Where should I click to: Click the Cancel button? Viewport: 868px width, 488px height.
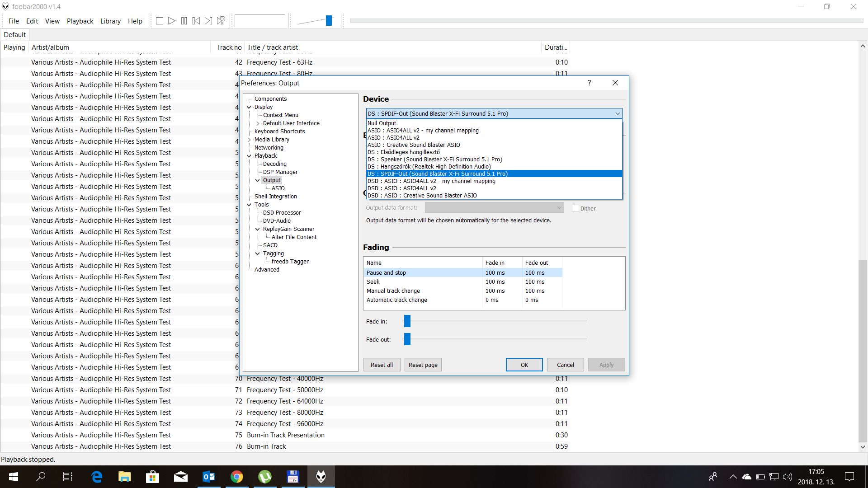tap(566, 365)
